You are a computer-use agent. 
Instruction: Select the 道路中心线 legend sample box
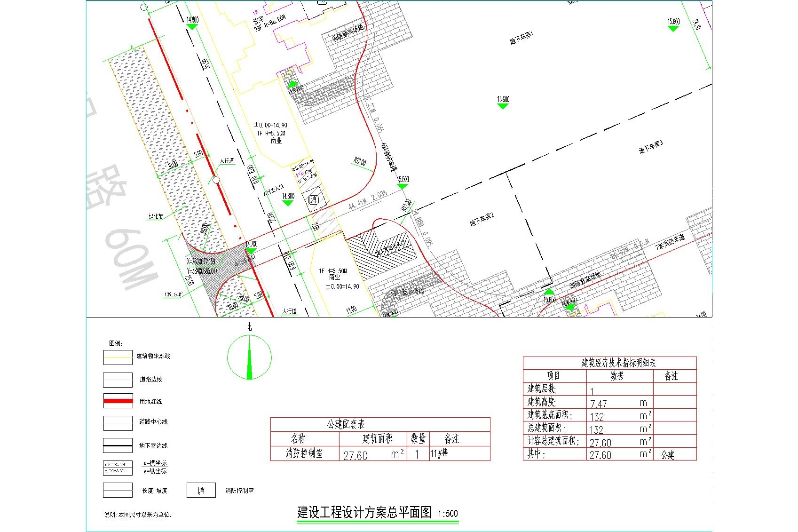point(118,423)
